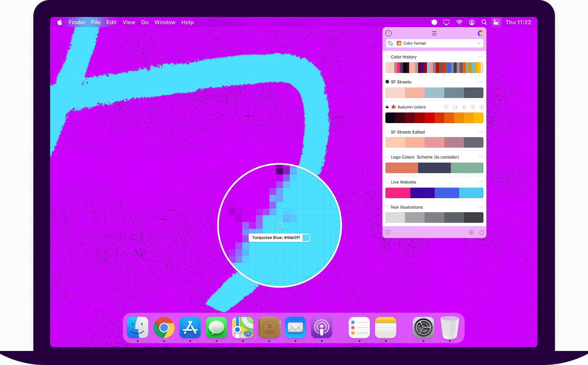Click the Turquoise Blue hex color label
Viewport: 588px width, 365px height.
tap(276, 238)
